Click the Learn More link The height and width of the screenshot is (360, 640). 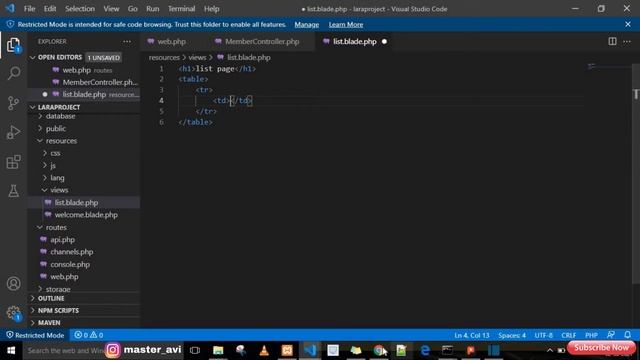(346, 24)
